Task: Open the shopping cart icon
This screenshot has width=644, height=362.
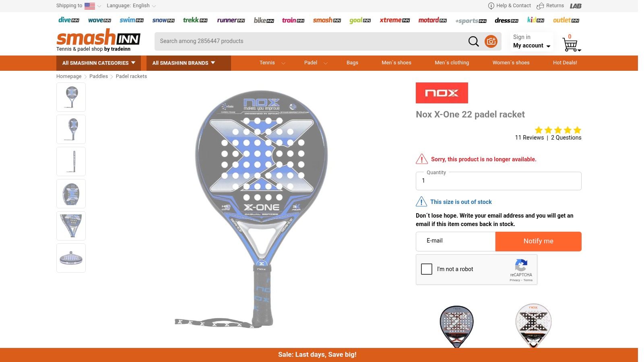Action: tap(570, 44)
